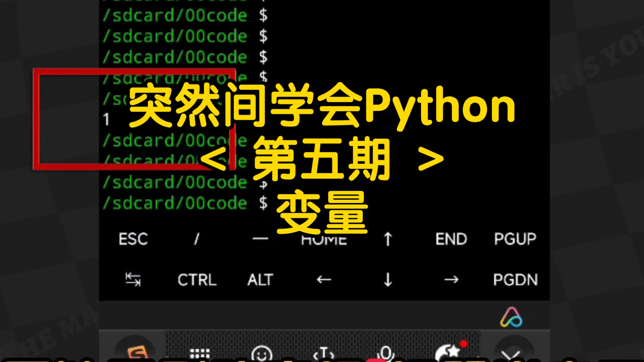Click the terminal line showing /sdcard/00code prompt
The width and height of the screenshot is (644, 362).
coord(174,202)
